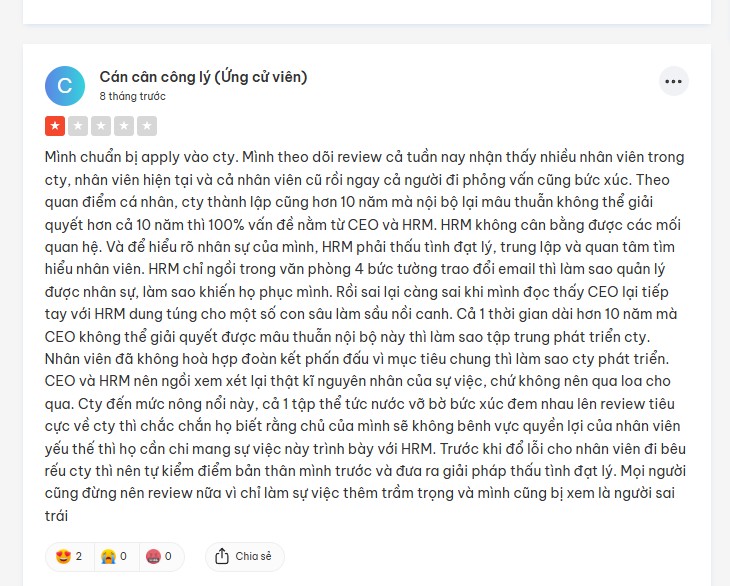The width and height of the screenshot is (730, 586).
Task: Open reviewer name Cán cân công lý
Action: pyautogui.click(x=155, y=77)
